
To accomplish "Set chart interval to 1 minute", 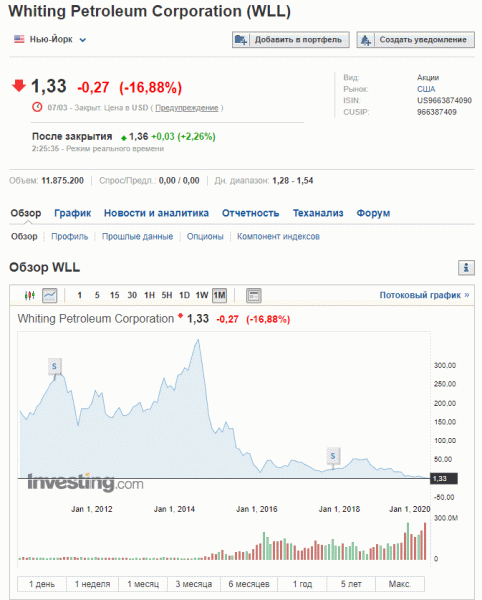I will click(x=80, y=295).
